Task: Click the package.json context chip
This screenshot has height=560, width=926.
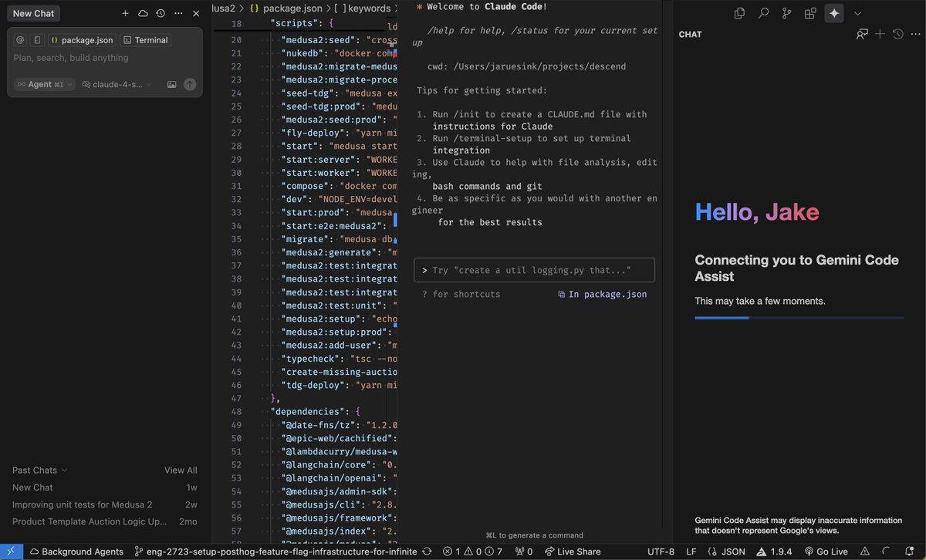Action: tap(81, 40)
